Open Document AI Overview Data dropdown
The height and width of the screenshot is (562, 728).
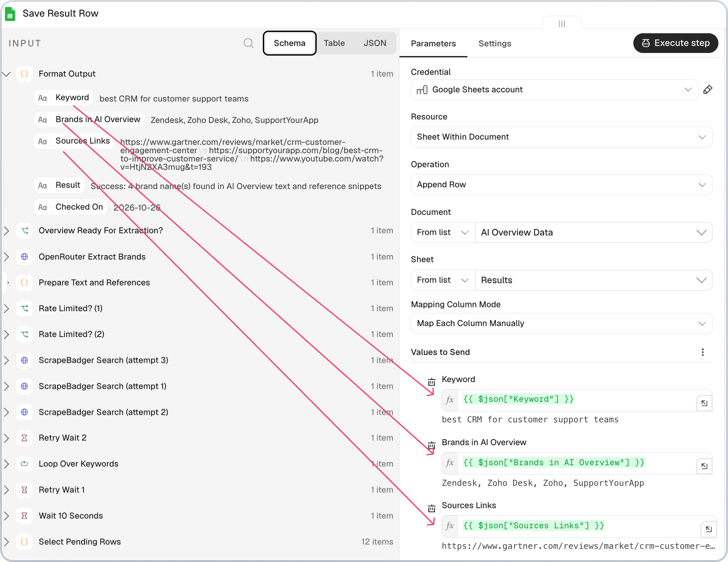(x=594, y=232)
